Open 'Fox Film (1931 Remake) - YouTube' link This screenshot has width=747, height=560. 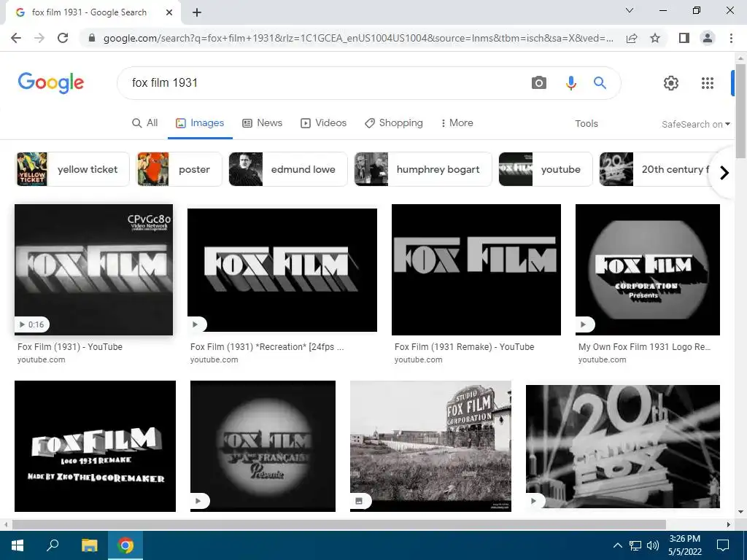464,346
